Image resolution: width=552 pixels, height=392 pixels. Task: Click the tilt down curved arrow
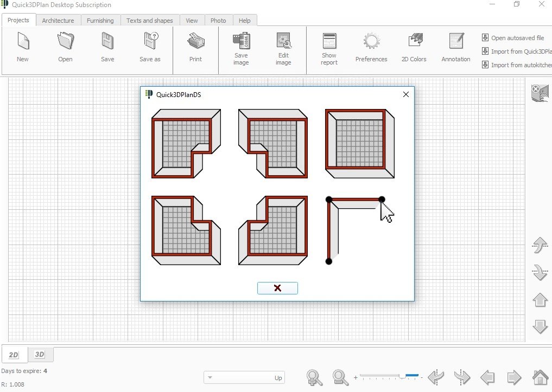[540, 273]
